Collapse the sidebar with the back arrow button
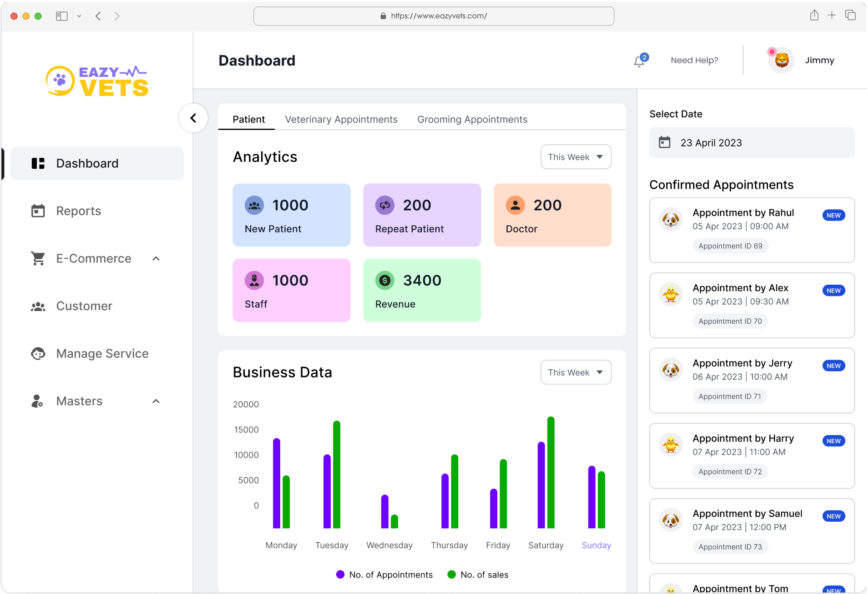Viewport: 868px width, 594px height. (x=193, y=118)
